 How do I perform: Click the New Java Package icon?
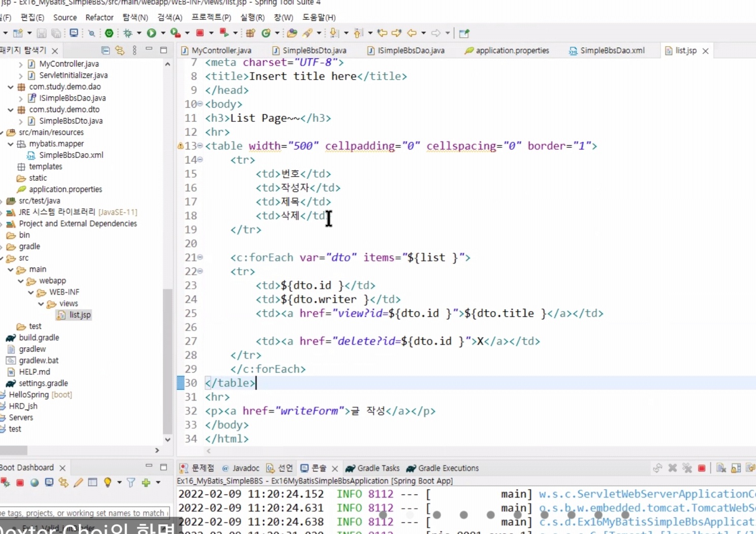pos(250,34)
